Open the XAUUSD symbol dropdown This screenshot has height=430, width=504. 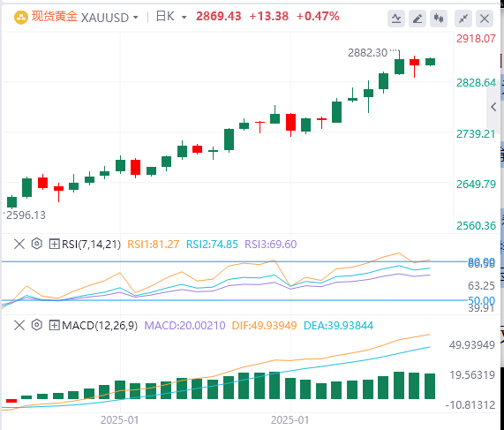(x=136, y=18)
